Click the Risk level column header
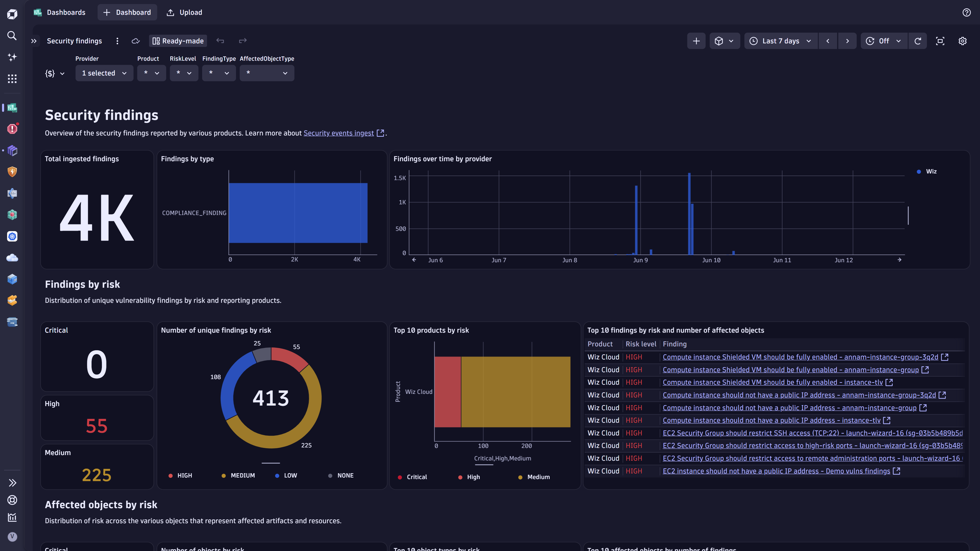This screenshot has height=551, width=980. pos(641,344)
